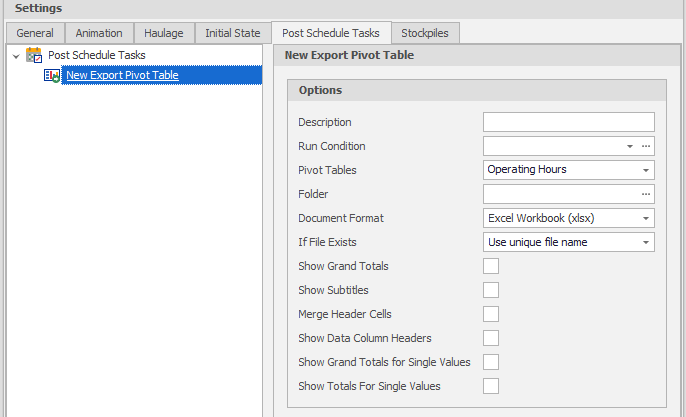The width and height of the screenshot is (686, 417).
Task: Select New Export Pivot Table tree item
Action: [122, 75]
